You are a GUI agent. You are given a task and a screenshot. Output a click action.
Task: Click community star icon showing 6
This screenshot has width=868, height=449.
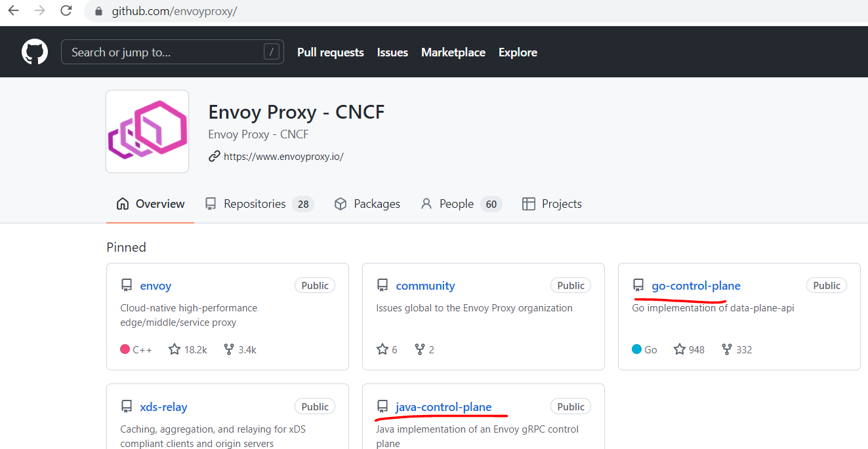(382, 349)
